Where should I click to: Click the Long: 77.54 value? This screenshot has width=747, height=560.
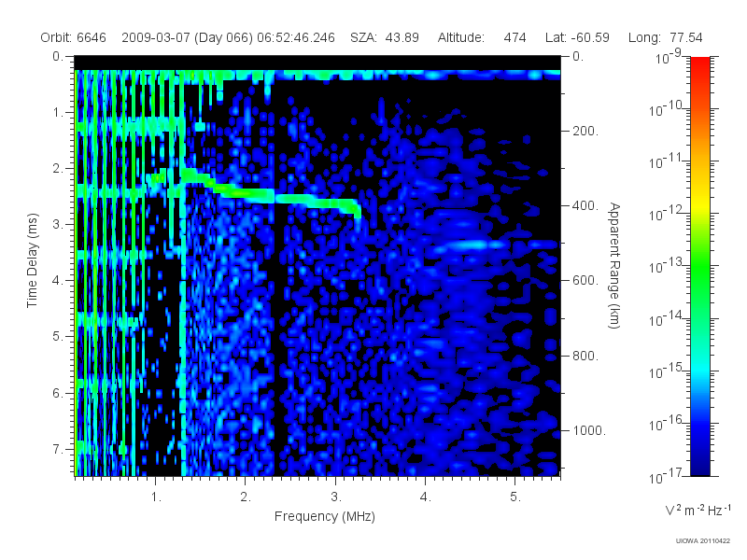click(665, 37)
